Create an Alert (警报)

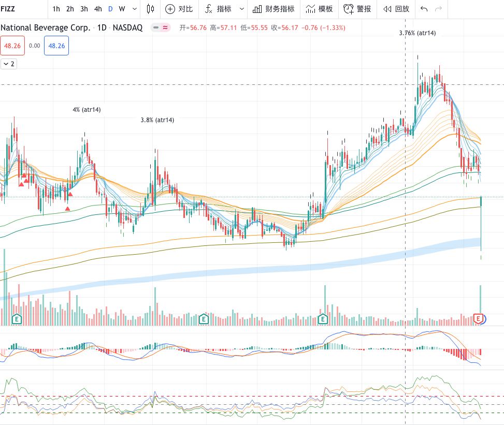point(357,9)
